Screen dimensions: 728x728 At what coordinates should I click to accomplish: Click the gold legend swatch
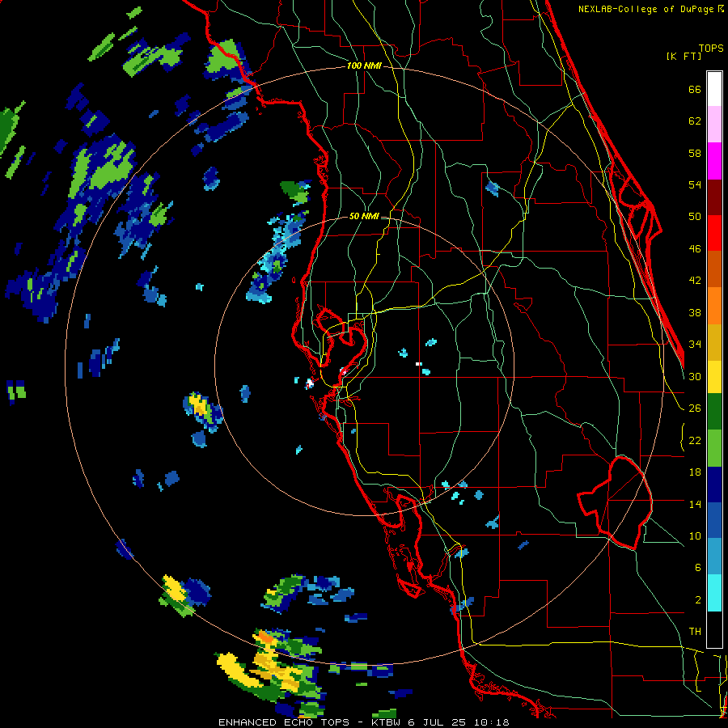pos(714,341)
